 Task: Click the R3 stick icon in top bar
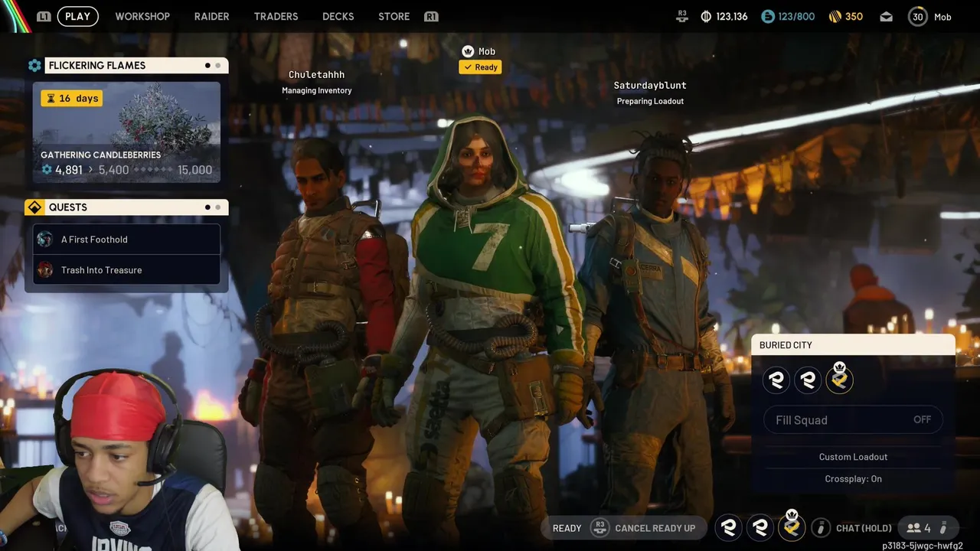tap(682, 16)
